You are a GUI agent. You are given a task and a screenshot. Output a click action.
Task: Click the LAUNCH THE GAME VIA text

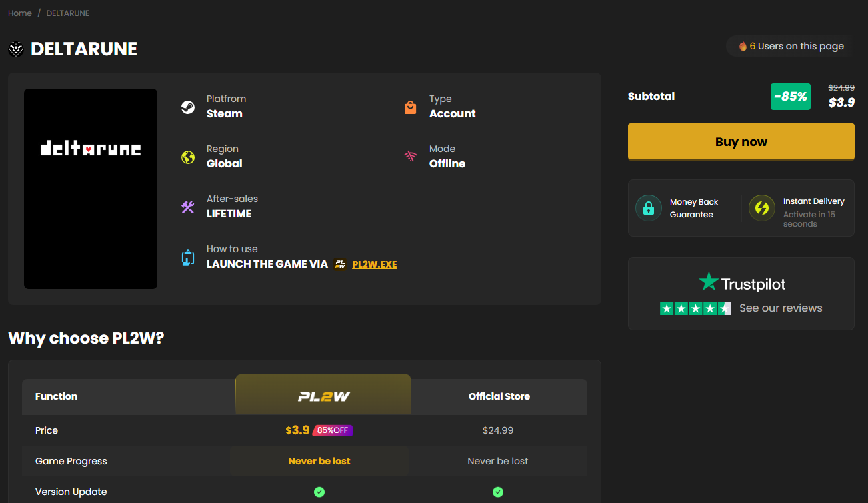(267, 264)
